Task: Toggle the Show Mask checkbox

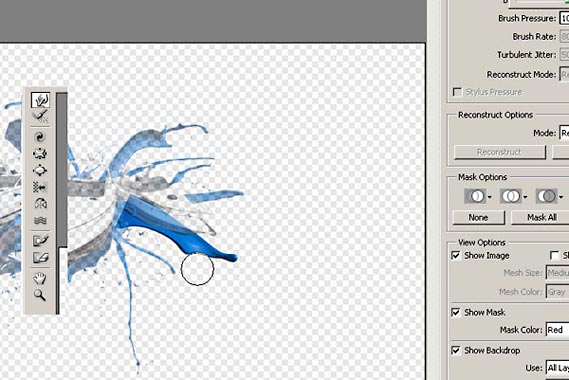Action: click(456, 312)
